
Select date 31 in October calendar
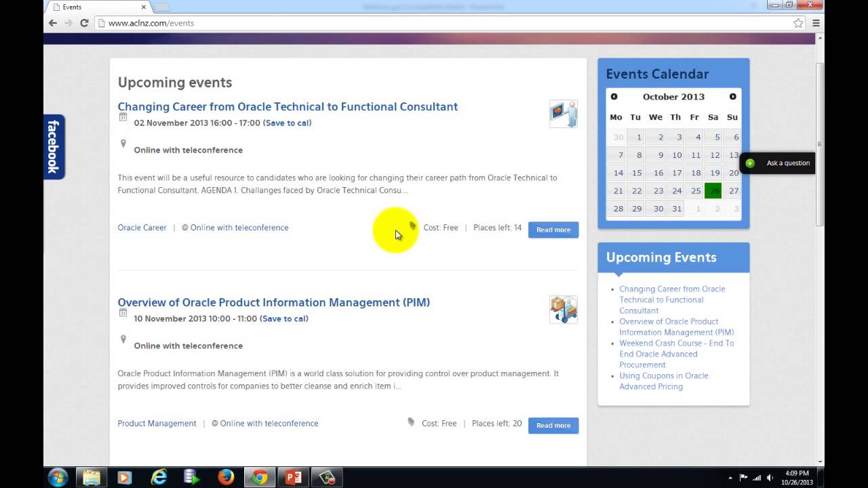[675, 209]
